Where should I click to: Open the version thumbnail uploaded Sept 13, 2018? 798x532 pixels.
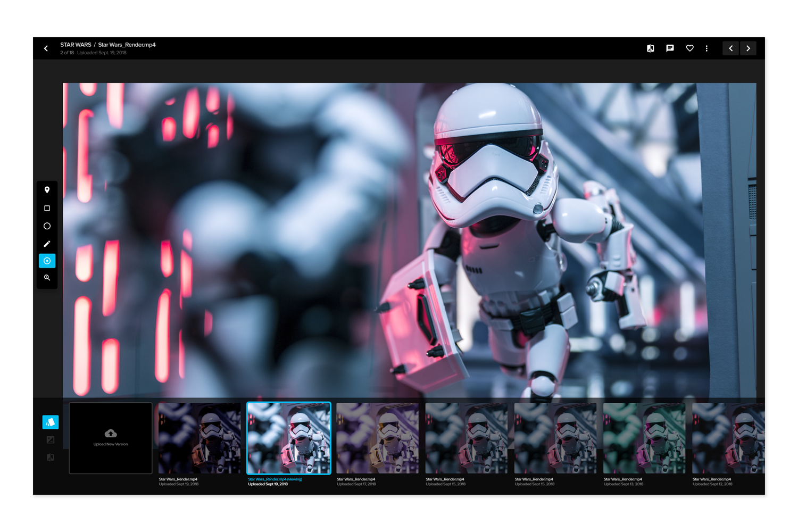[x=644, y=438]
